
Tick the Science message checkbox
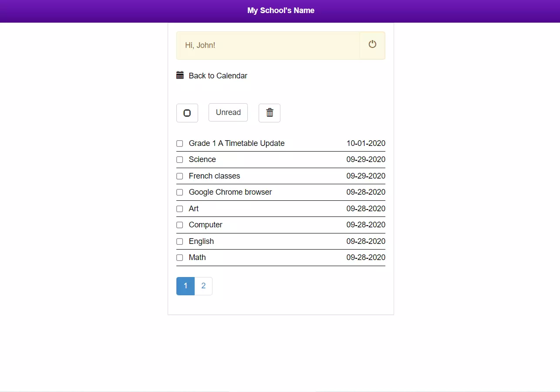pyautogui.click(x=179, y=159)
